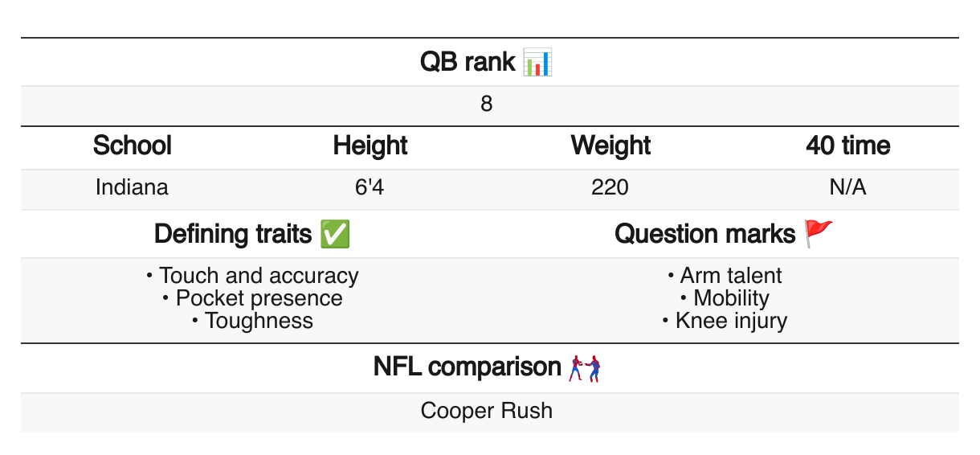The width and height of the screenshot is (980, 455).
Task: Click the Knee injury bullet
Action: tap(731, 321)
